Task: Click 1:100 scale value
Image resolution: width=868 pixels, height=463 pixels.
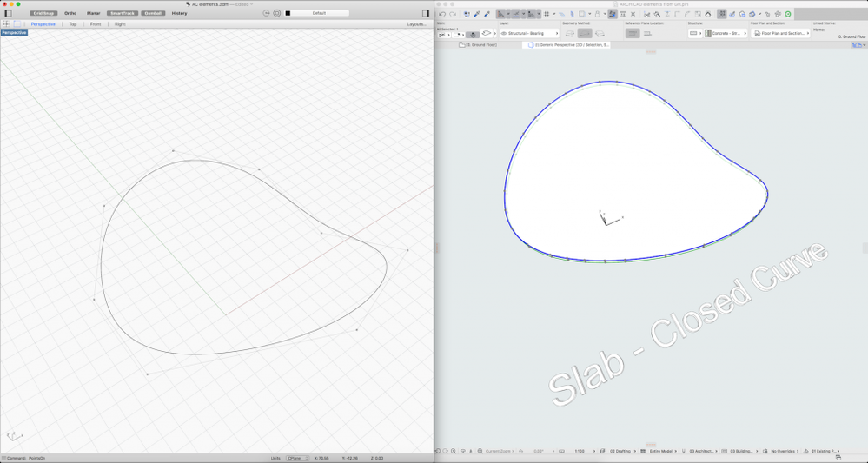Action: point(580,452)
